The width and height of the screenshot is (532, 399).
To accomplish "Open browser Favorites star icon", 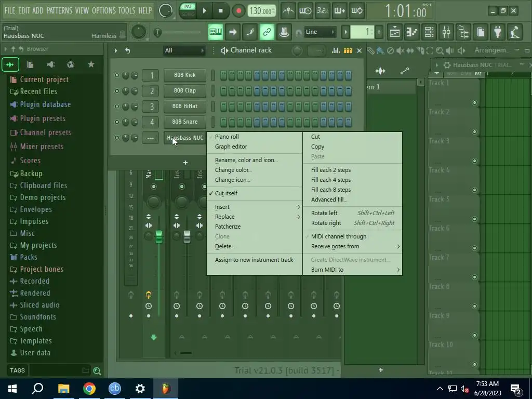I will click(x=91, y=64).
